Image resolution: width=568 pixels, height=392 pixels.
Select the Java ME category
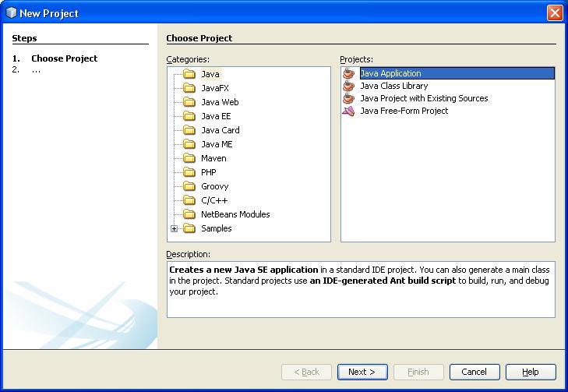pos(217,144)
